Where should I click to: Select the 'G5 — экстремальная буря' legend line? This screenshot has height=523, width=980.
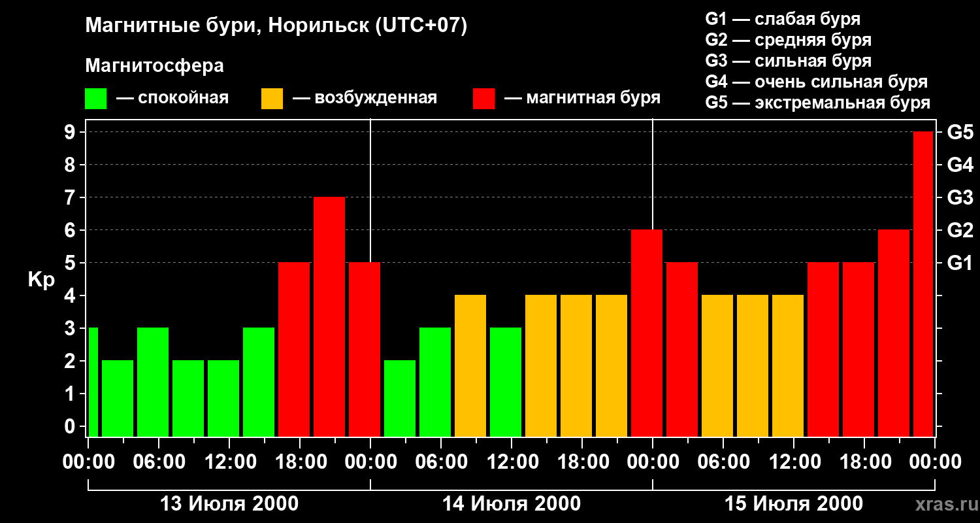click(x=817, y=103)
